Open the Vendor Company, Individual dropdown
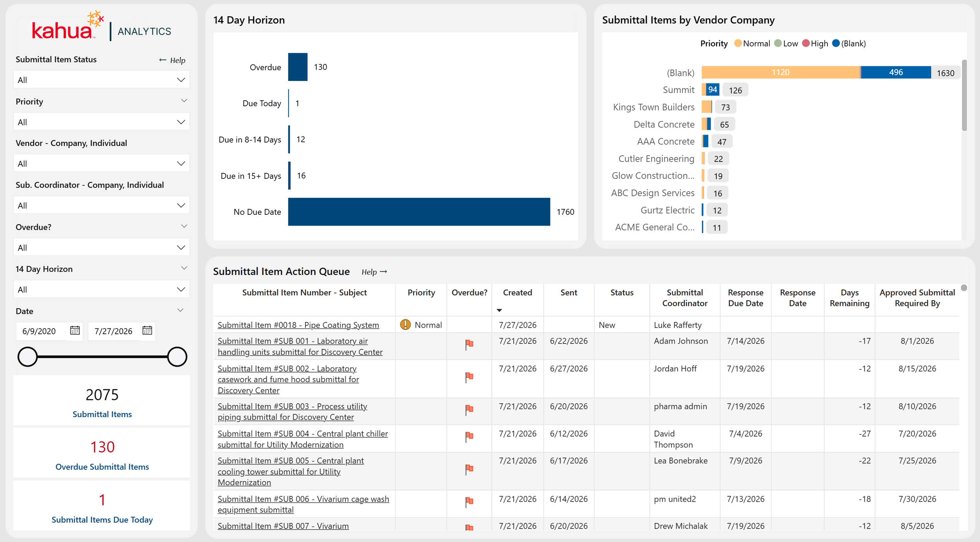The width and height of the screenshot is (980, 542). pyautogui.click(x=102, y=164)
